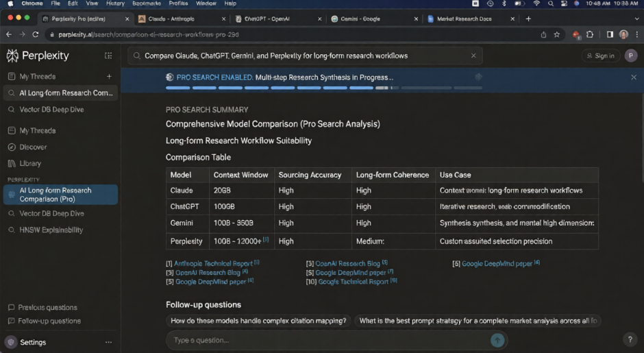Open top Vector DB Deep Dive thread

tap(51, 109)
